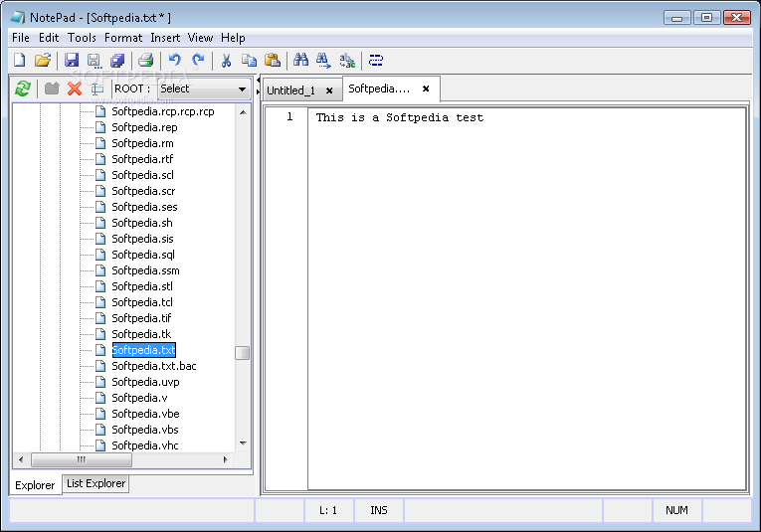
Task: Open the Replace text icon
Action: (x=347, y=61)
